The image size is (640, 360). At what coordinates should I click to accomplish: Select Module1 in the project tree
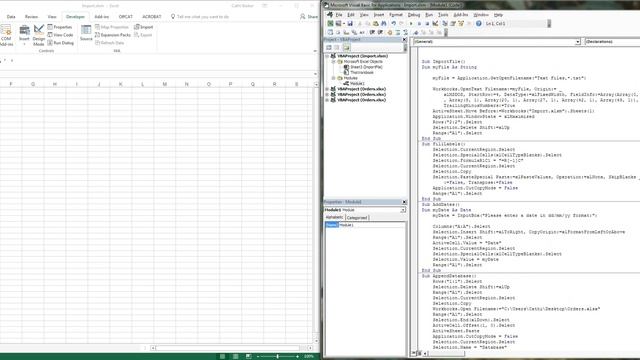357,83
